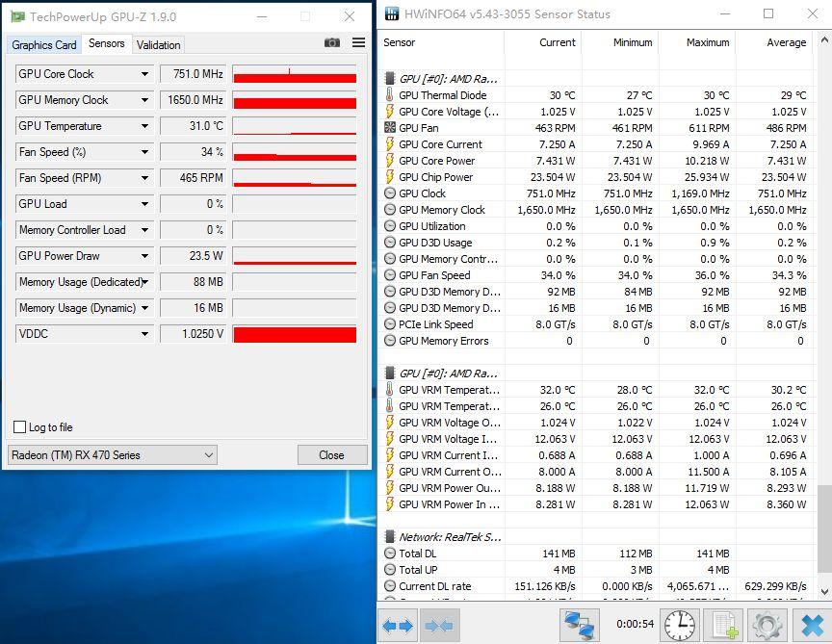Click the collapse arrows button in HWiNFO

point(439,626)
